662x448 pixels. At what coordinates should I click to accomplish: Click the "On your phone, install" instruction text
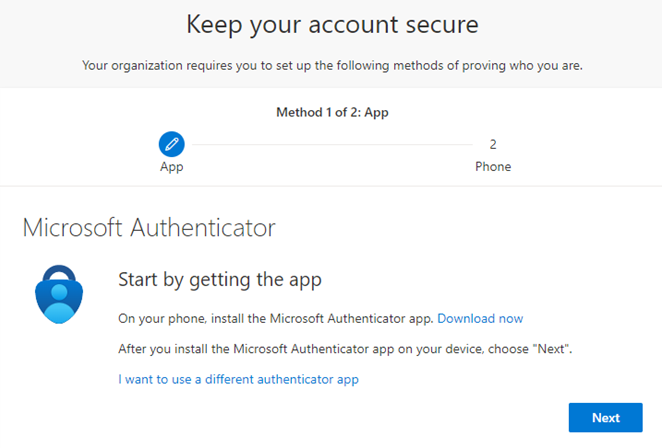pyautogui.click(x=275, y=318)
